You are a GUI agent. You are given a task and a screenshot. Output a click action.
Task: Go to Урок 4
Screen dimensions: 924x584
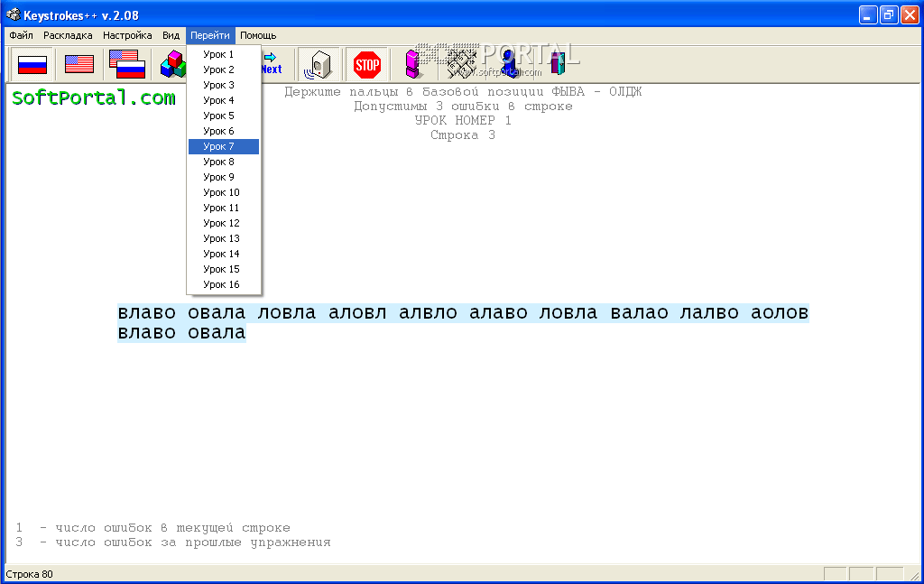224,100
